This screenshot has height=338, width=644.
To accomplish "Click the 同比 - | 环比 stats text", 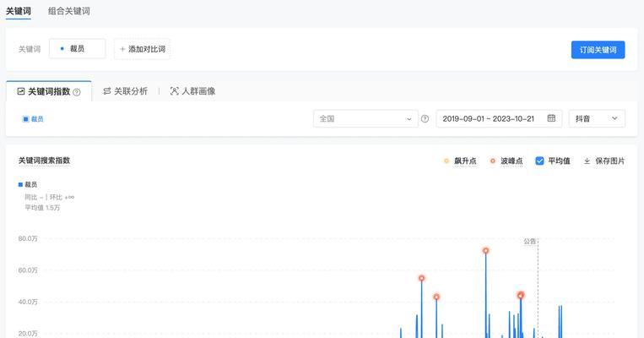I will tap(50, 198).
